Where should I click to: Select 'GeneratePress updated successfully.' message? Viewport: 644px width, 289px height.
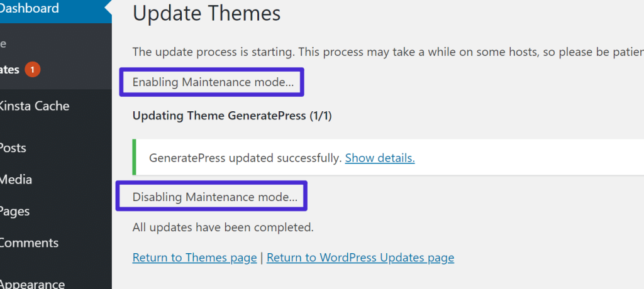click(245, 158)
